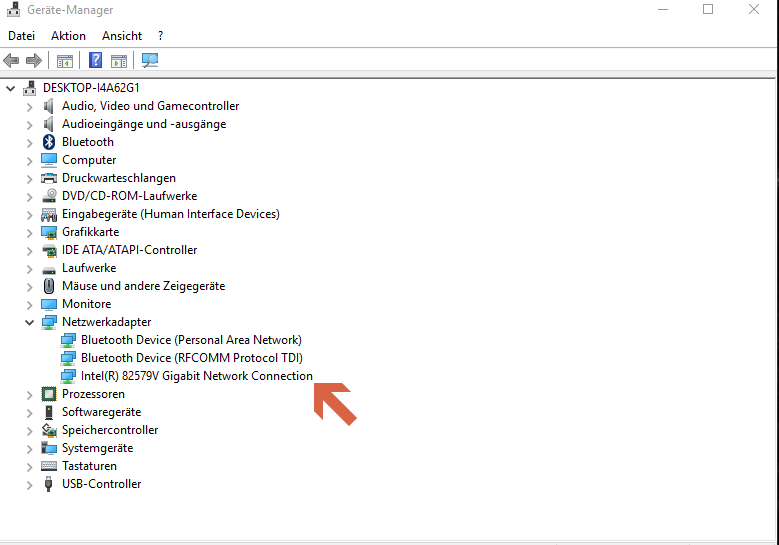Click the Systemgeräte icon
Image resolution: width=779 pixels, height=545 pixels.
click(x=49, y=448)
